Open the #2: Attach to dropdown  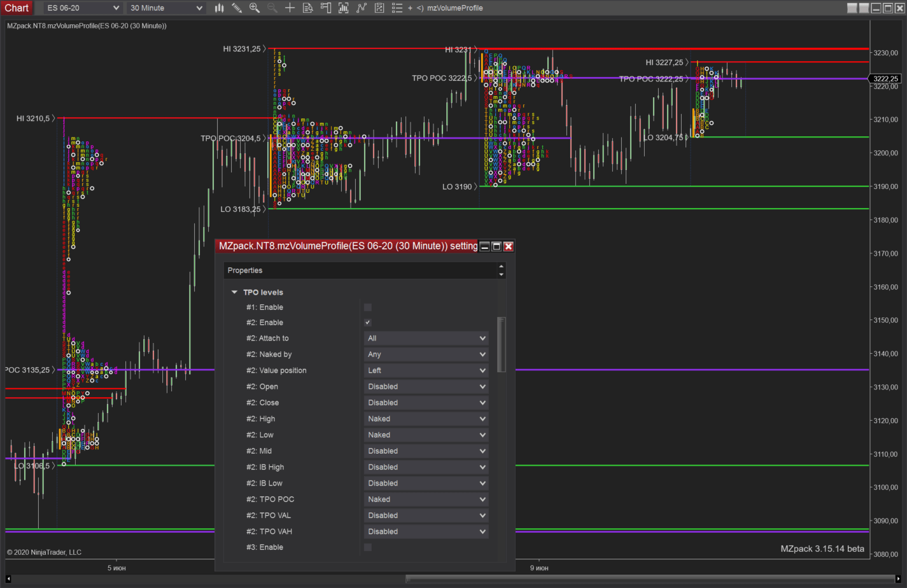coord(426,339)
